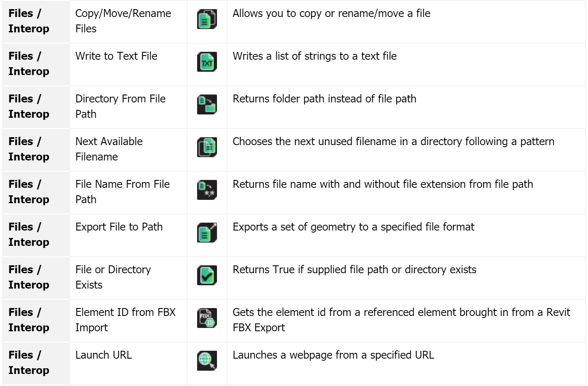The width and height of the screenshot is (588, 386).
Task: Select the File Name From File Path icon
Action: pyautogui.click(x=207, y=190)
